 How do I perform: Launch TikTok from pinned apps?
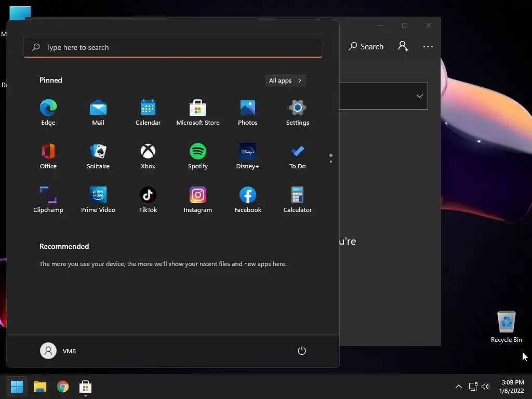148,200
